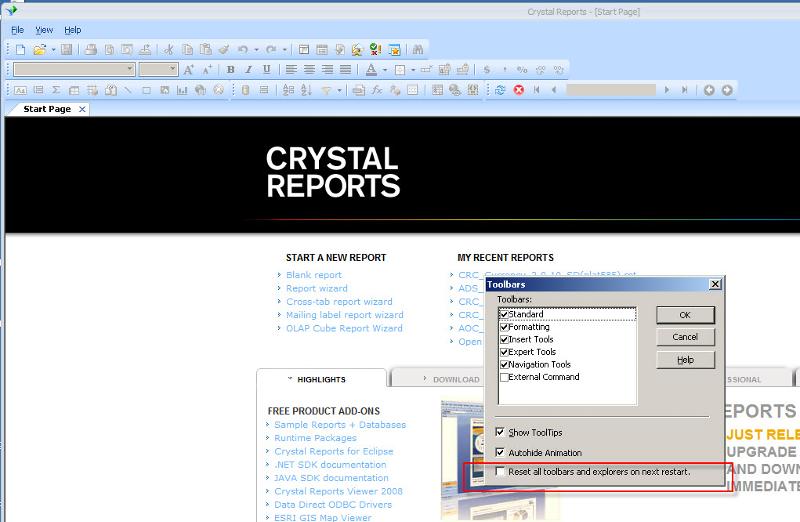Image resolution: width=800 pixels, height=522 pixels.
Task: Click OK in Toolbars dialog
Action: click(x=685, y=315)
